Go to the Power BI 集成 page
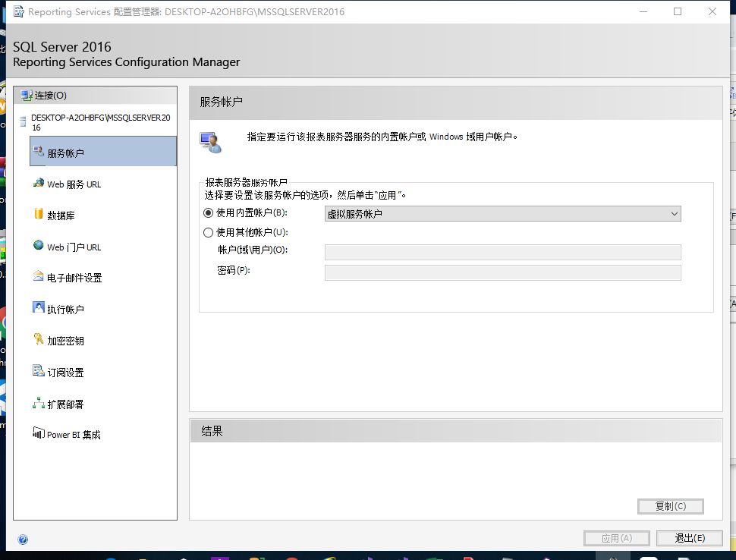This screenshot has width=736, height=560. click(74, 435)
